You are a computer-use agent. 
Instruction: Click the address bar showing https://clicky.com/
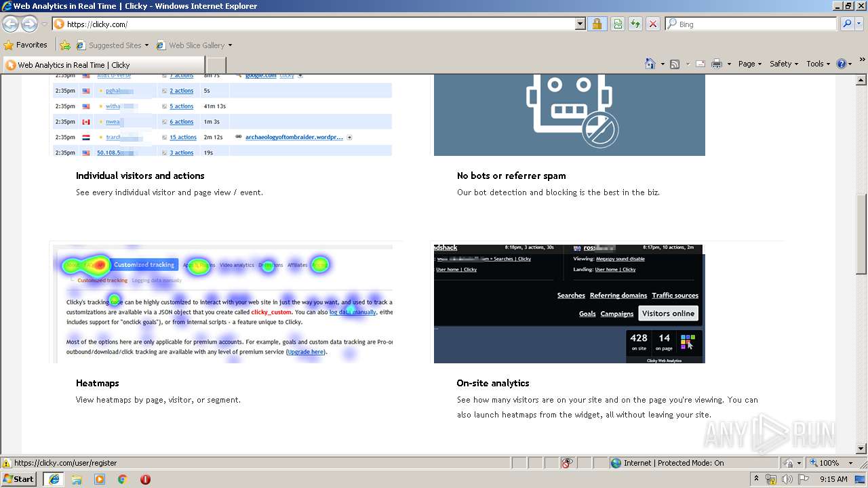(x=314, y=24)
